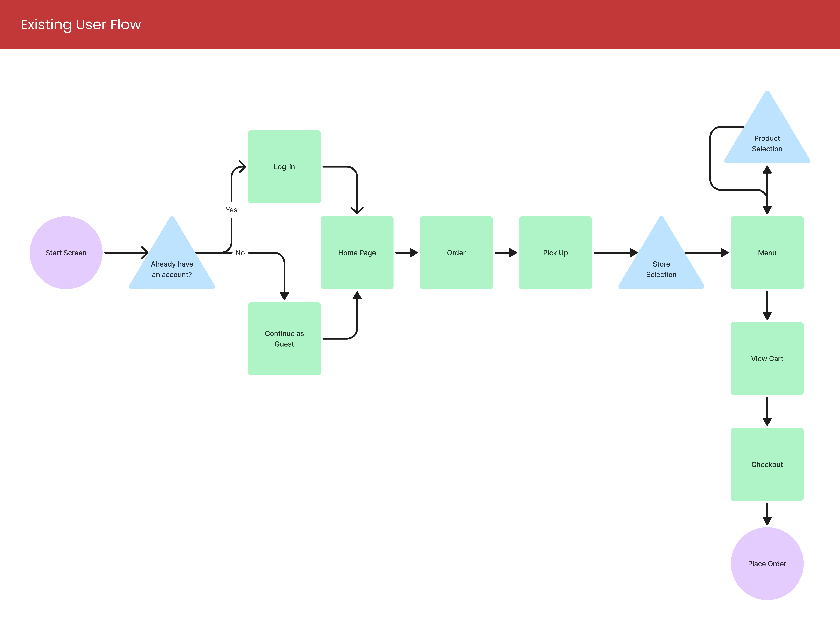Click the Log-in box
Viewport: 840px width, 642px height.
pyautogui.click(x=284, y=167)
